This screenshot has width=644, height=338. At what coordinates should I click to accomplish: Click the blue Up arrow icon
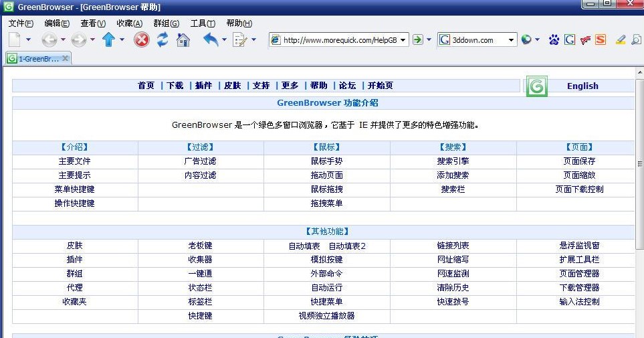(109, 39)
